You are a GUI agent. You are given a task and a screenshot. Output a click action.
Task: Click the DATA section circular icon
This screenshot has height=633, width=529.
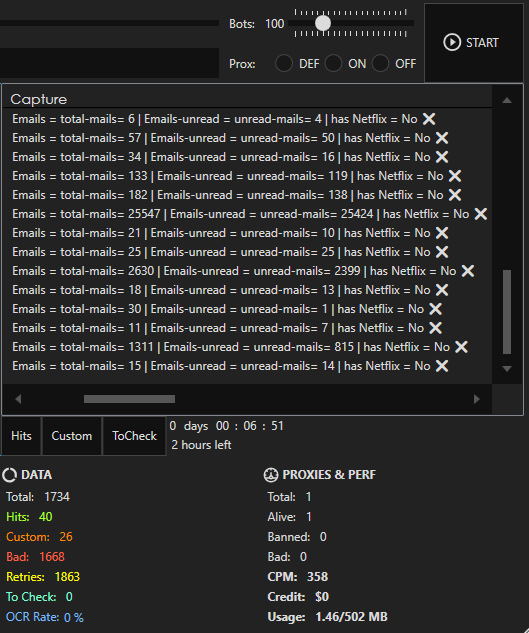pos(9,475)
